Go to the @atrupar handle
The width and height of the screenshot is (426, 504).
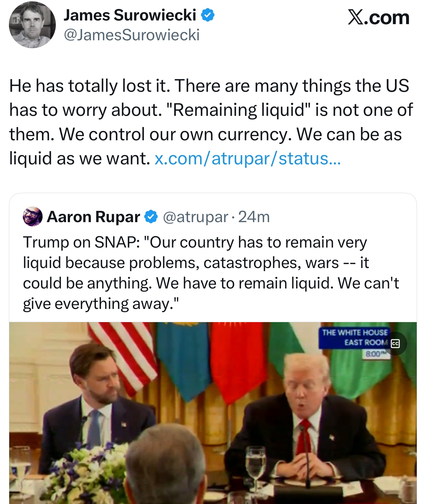click(195, 217)
